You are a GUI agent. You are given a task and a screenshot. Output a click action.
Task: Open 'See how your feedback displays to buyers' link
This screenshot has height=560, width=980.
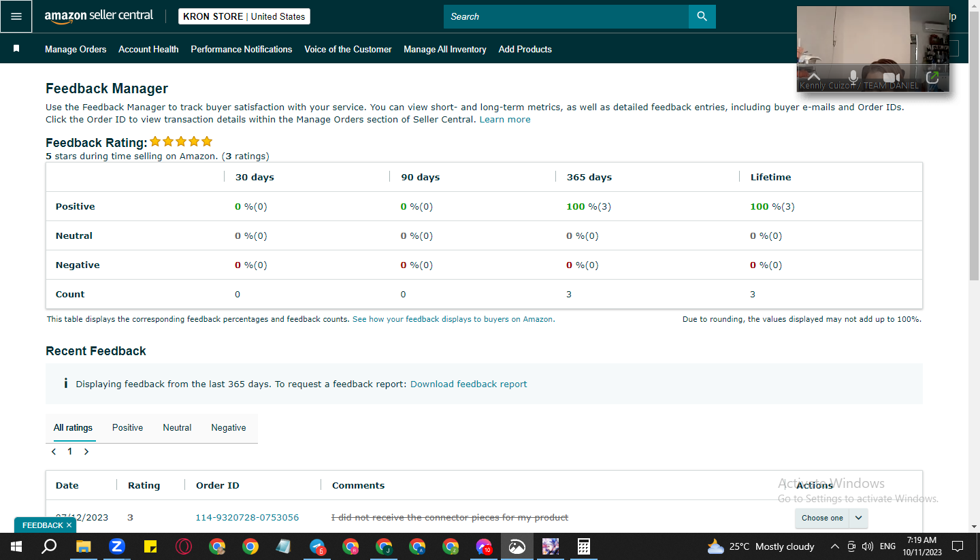[453, 319]
